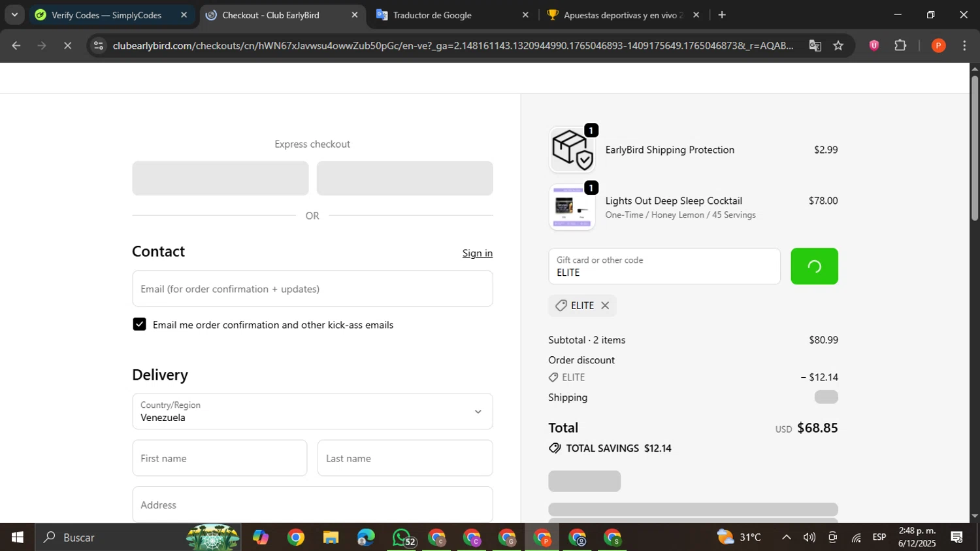Click the First name field
The image size is (980, 551).
220,458
